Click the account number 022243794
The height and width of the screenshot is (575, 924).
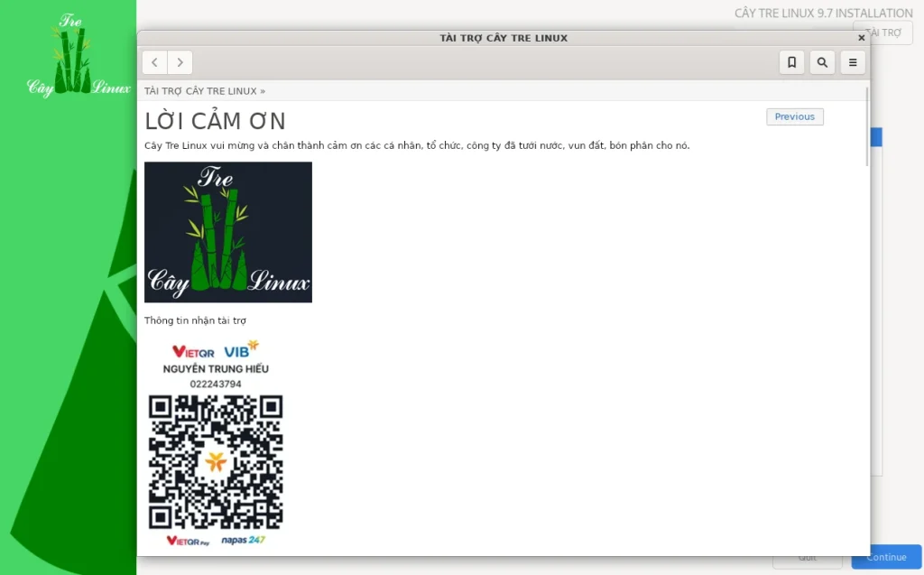click(x=216, y=384)
